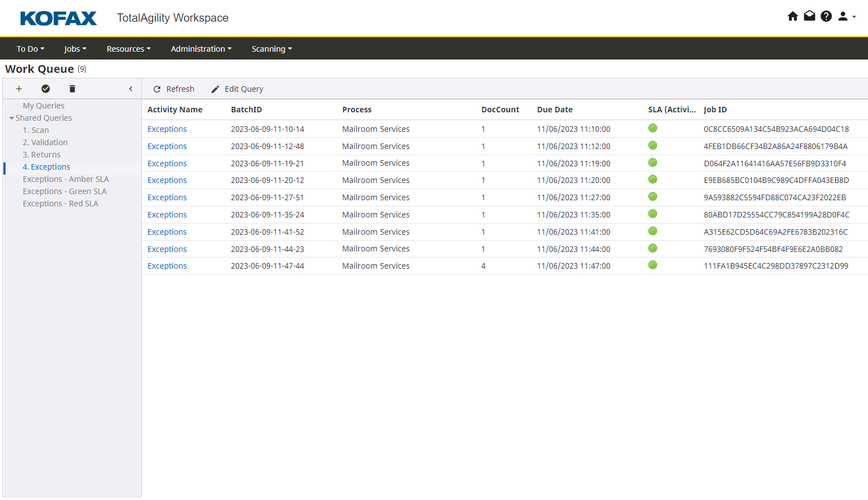Click green SLA indicator for 11:35:00 row
The height and width of the screenshot is (500, 868).
[653, 214]
